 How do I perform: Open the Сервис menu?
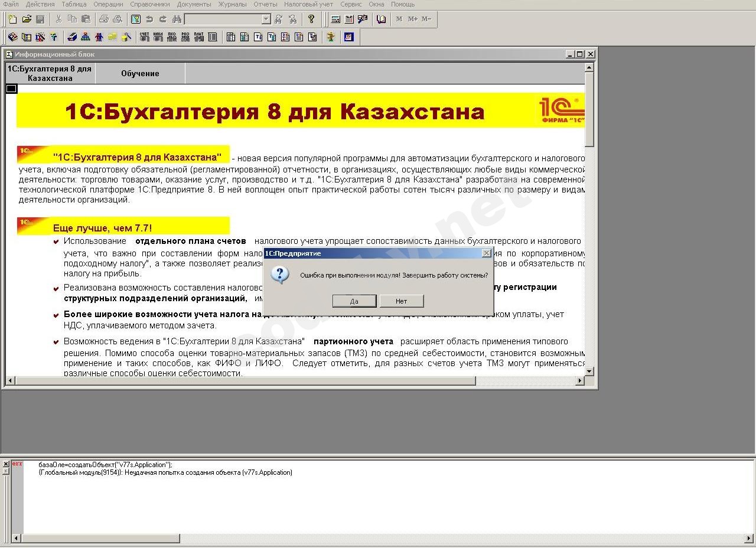(351, 4)
